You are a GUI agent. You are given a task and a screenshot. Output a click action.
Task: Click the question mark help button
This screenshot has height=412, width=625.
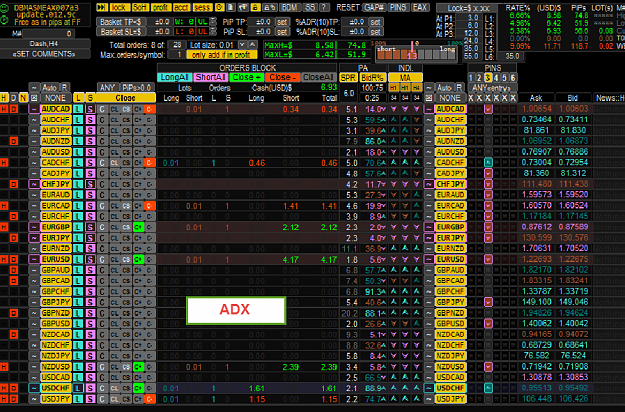tap(324, 7)
